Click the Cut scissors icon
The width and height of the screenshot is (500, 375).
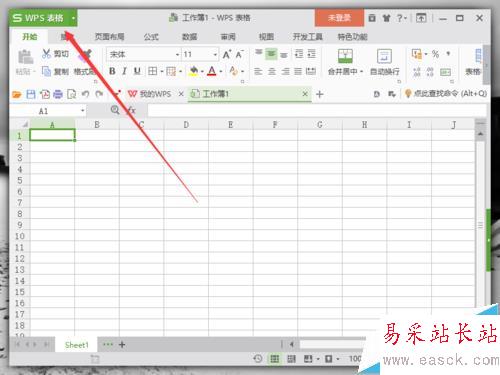click(47, 54)
